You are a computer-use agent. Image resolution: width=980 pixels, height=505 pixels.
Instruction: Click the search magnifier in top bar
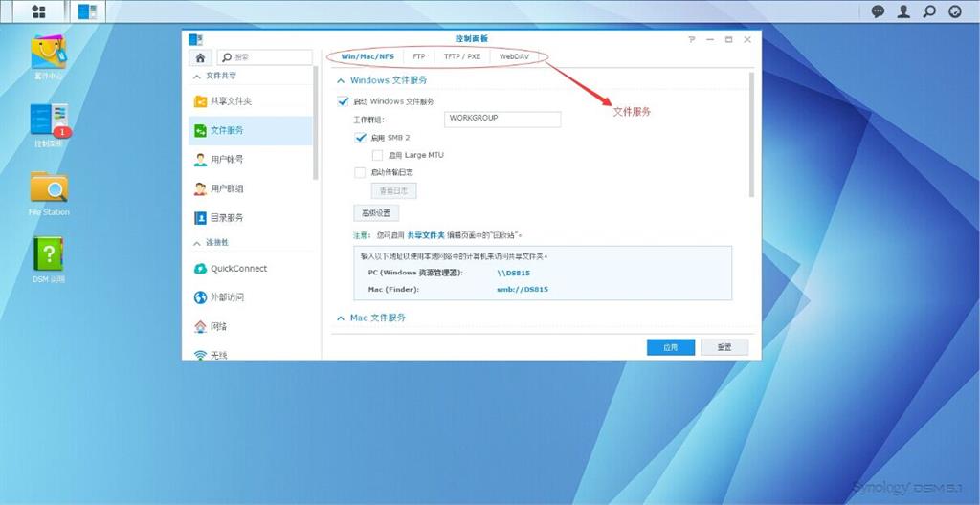(928, 11)
